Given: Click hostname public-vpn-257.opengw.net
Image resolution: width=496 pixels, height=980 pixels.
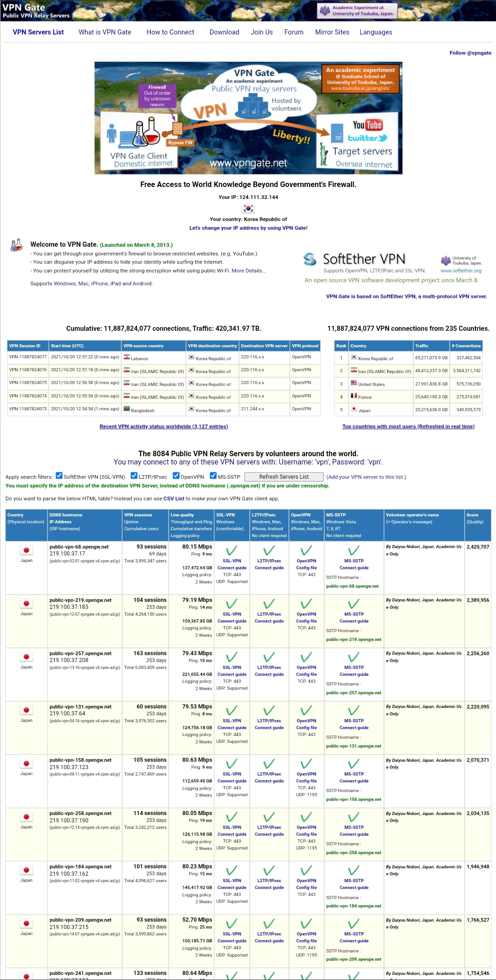Looking at the screenshot, I should coord(80,653).
